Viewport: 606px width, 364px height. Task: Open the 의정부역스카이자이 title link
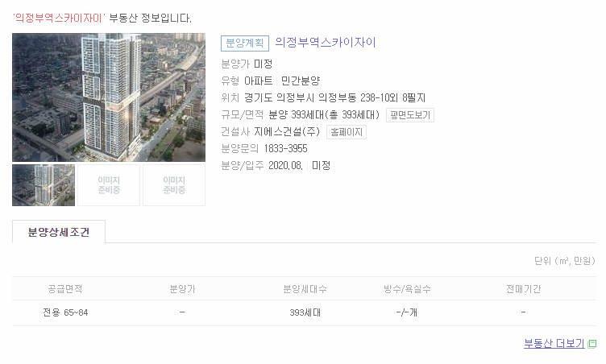(325, 42)
